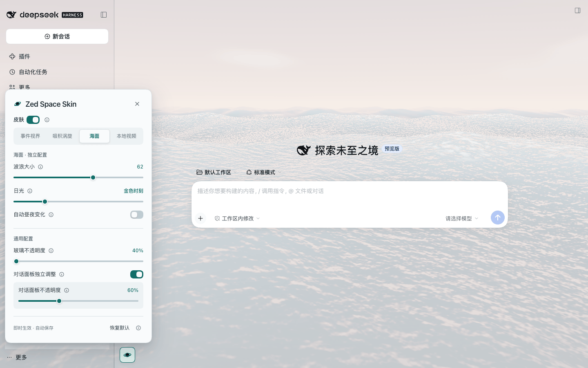588x368 pixels.
Task: Switch to the 吸积涡旋 tab
Action: (x=62, y=136)
